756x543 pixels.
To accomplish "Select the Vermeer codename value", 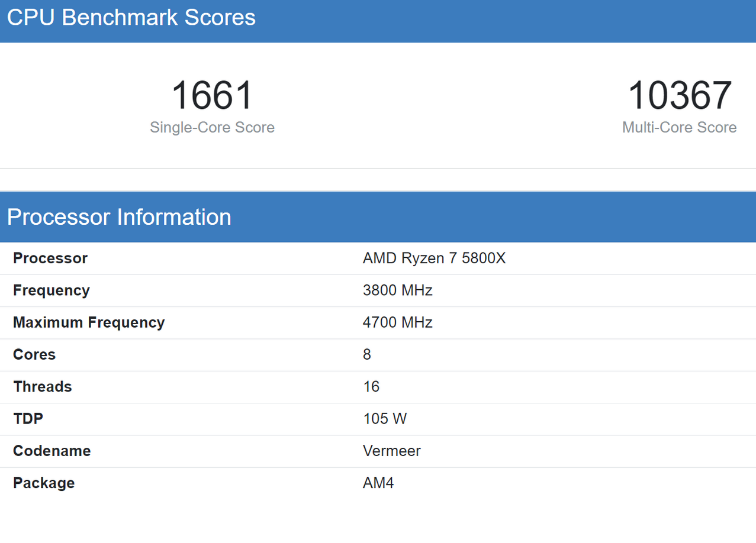I will (392, 451).
